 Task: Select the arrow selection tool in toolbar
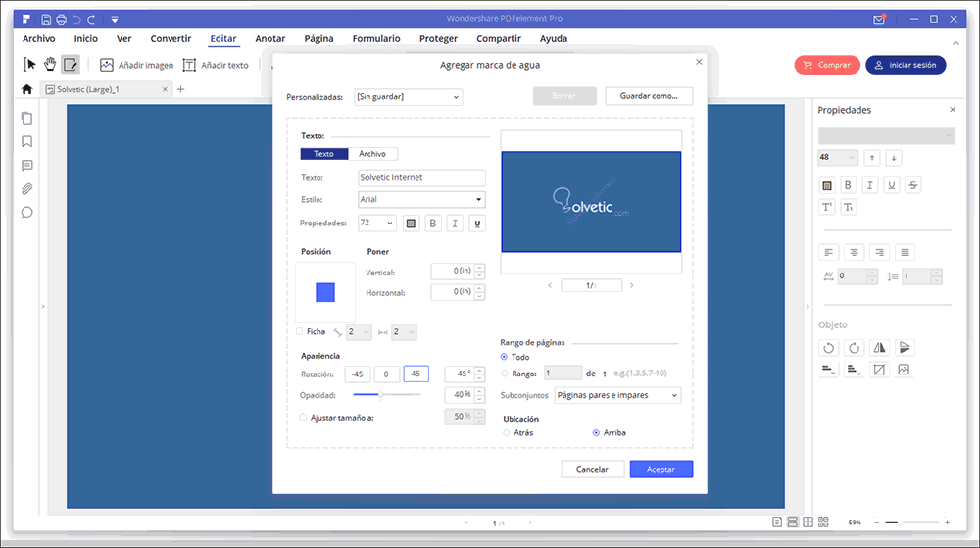pos(29,64)
